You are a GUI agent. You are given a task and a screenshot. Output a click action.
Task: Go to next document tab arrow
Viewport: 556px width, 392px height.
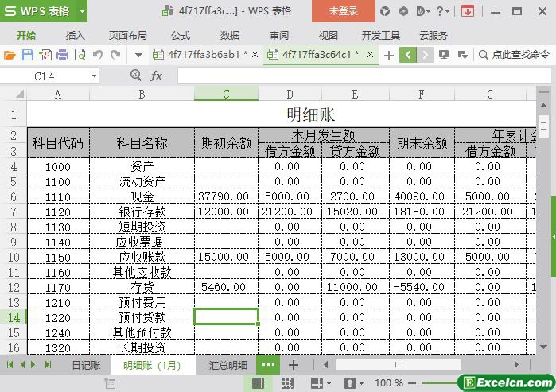pos(425,55)
